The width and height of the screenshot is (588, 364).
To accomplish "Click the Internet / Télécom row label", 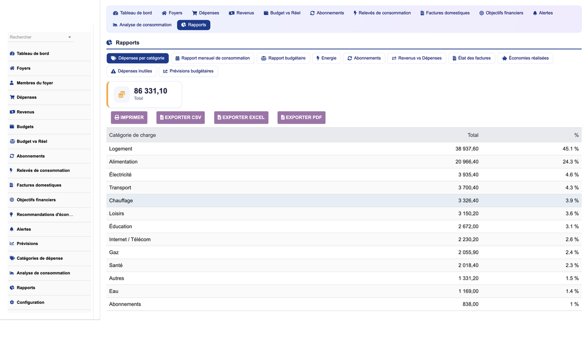I will click(130, 240).
